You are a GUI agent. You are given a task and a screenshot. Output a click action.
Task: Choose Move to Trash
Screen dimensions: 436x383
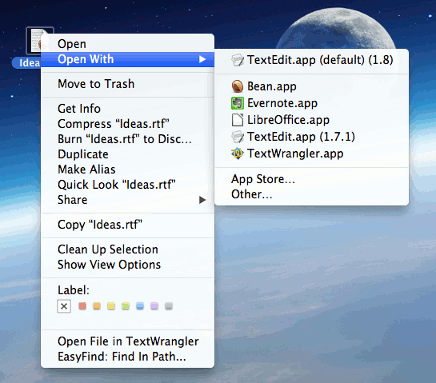pyautogui.click(x=127, y=84)
